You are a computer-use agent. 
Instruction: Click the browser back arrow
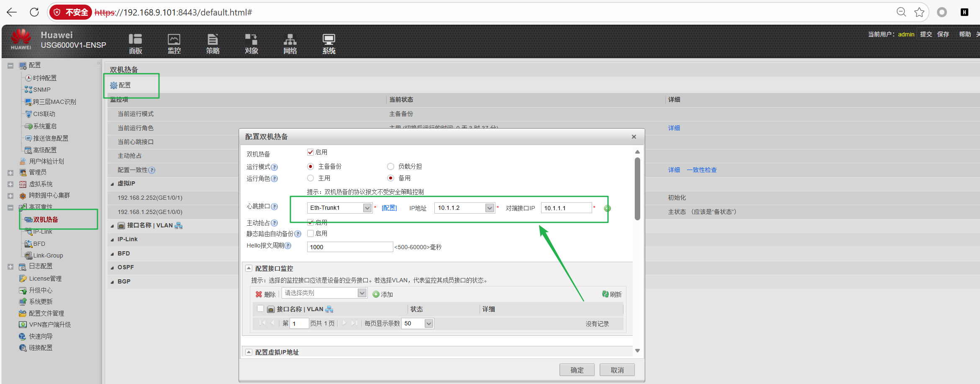tap(12, 12)
